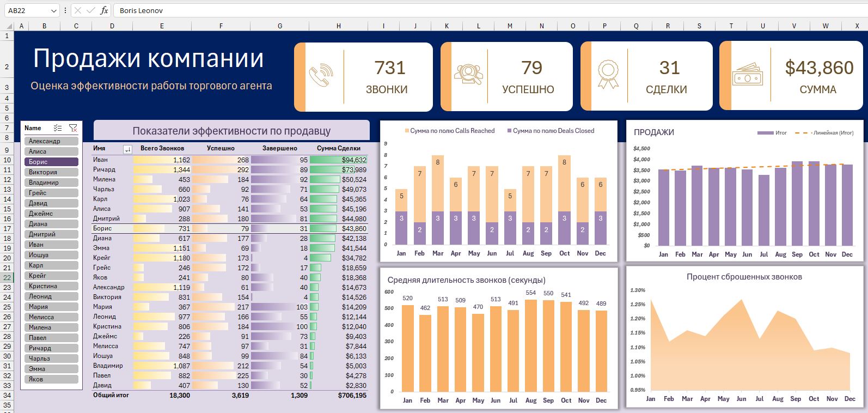Screen dimensions: 868x413
Task: Click the $43,860 СУММА card value
Action: coord(819,68)
